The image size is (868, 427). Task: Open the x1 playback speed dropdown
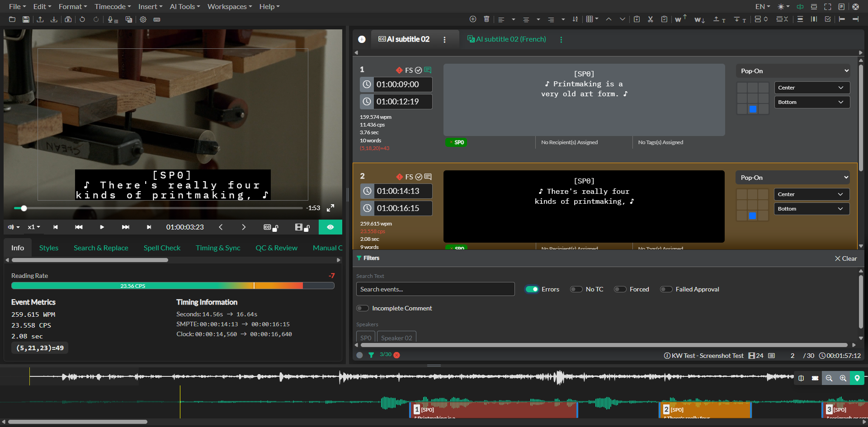(x=34, y=227)
